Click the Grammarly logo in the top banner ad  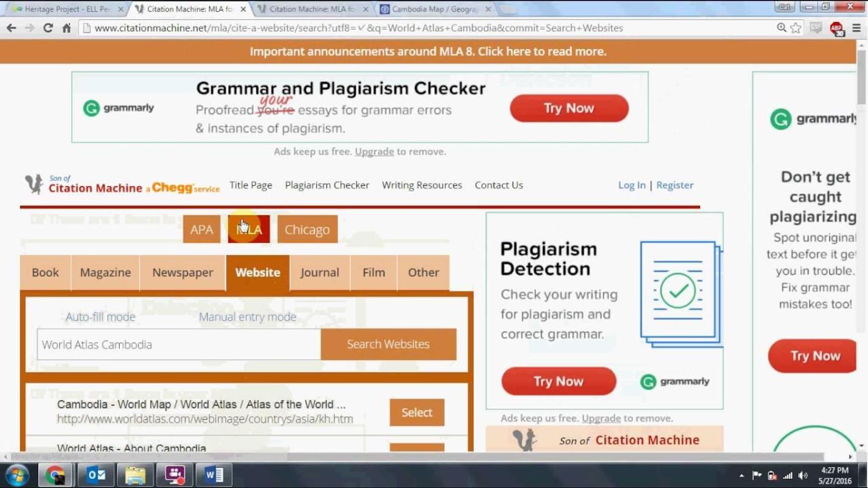tap(119, 108)
